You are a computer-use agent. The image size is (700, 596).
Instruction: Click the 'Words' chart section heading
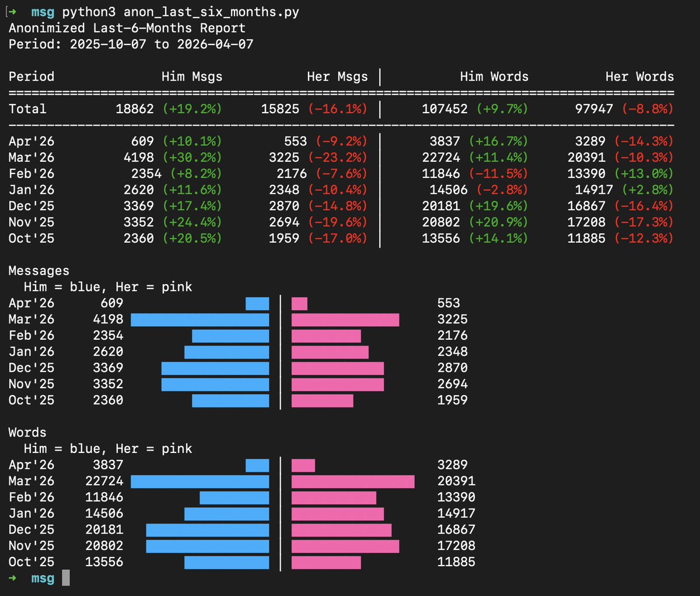tap(27, 433)
